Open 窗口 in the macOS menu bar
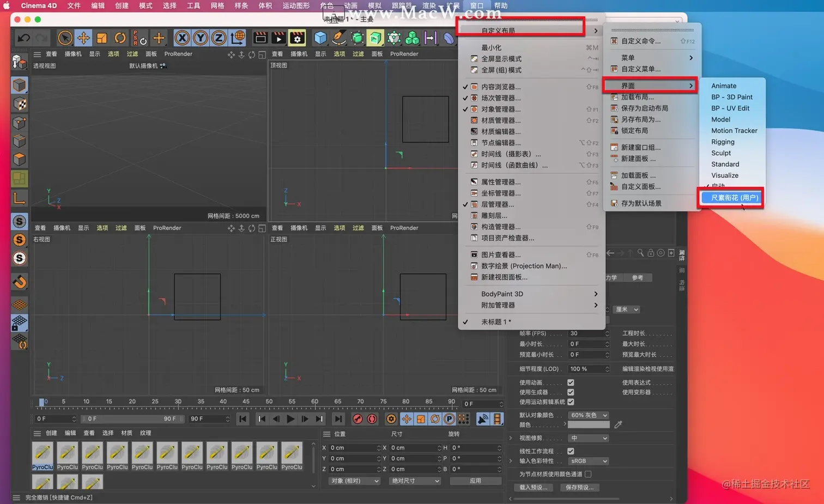The image size is (824, 504). [477, 5]
